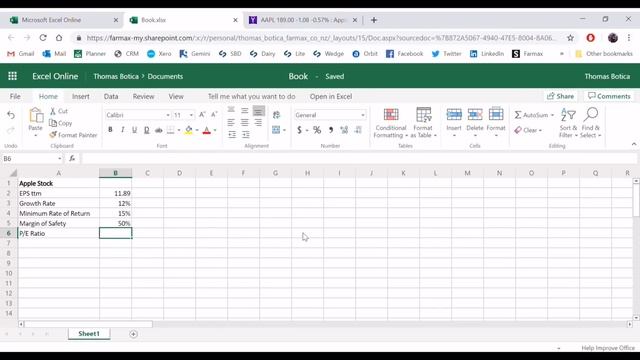Viewport: 640px width, 360px height.
Task: Align text right in the cell
Action: [x=258, y=122]
